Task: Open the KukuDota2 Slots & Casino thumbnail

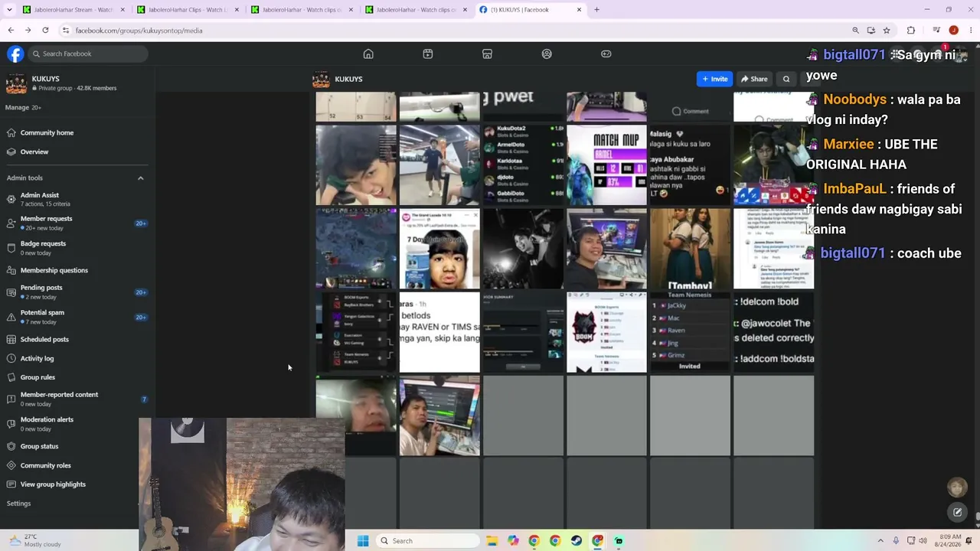Action: (523, 165)
